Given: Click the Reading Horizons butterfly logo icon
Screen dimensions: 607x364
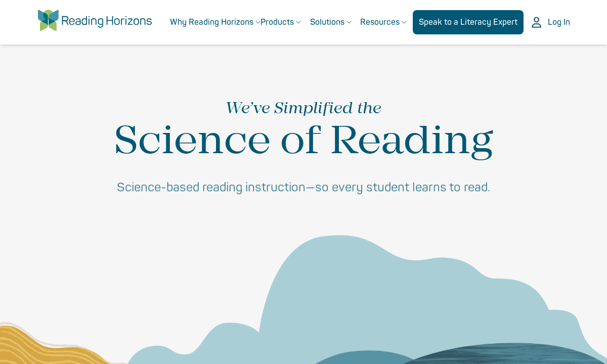Looking at the screenshot, I should pos(48,21).
